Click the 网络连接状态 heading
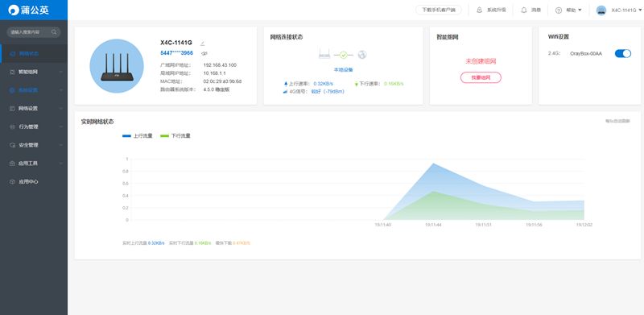Image resolution: width=644 pixels, height=315 pixels. [x=287, y=37]
